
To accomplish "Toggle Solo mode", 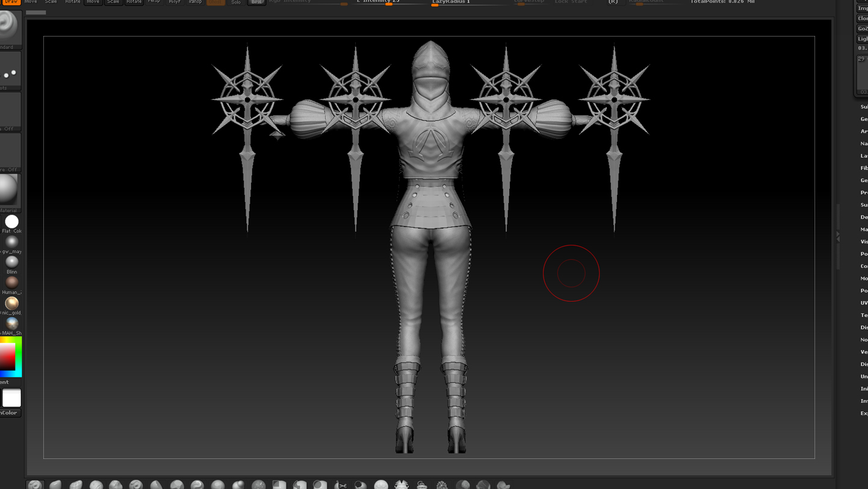I will pyautogui.click(x=236, y=2).
